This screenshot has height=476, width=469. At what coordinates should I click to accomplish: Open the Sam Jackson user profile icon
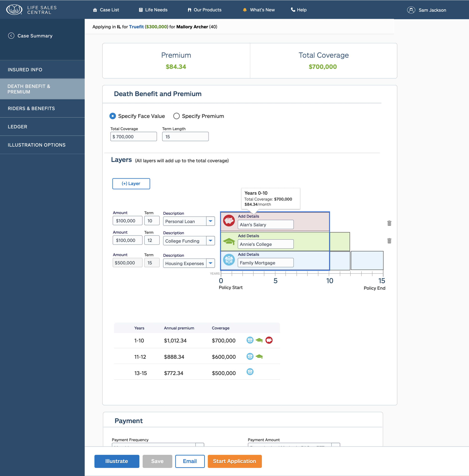tap(411, 10)
